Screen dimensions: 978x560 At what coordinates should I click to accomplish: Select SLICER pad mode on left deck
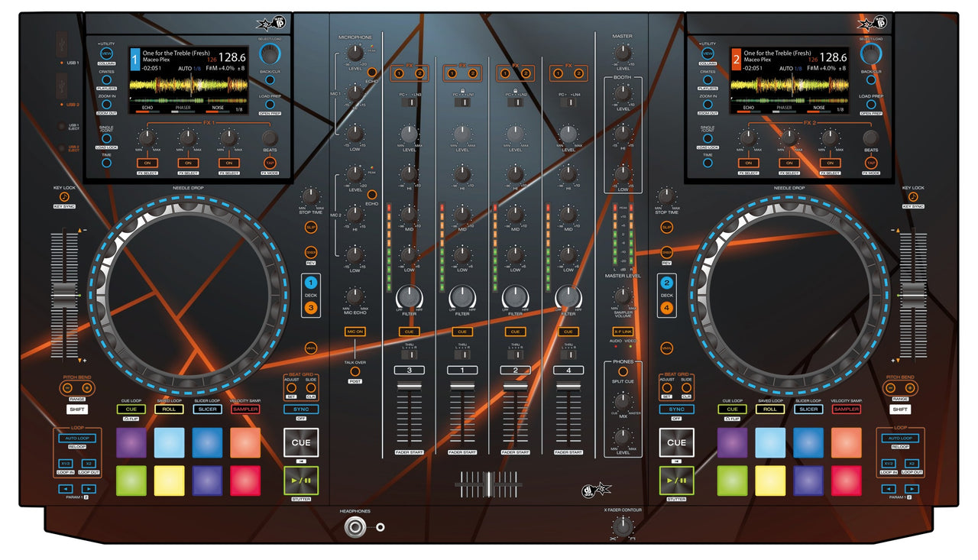click(206, 409)
